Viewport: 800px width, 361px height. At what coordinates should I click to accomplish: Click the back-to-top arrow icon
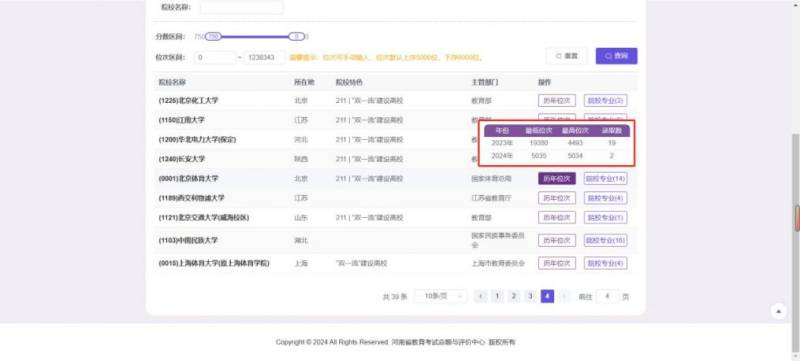[x=778, y=311]
